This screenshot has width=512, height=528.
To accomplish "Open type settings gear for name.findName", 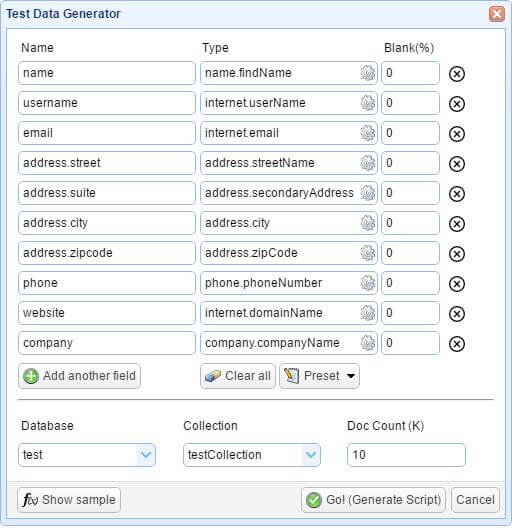I will 367,73.
